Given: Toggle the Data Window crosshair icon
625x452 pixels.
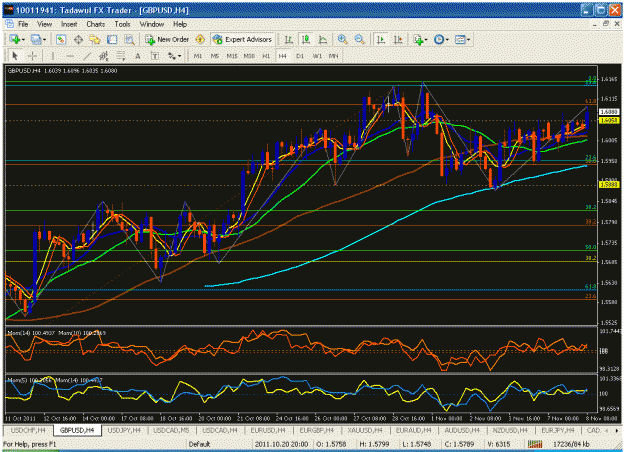Looking at the screenshot, I should click(x=78, y=39).
